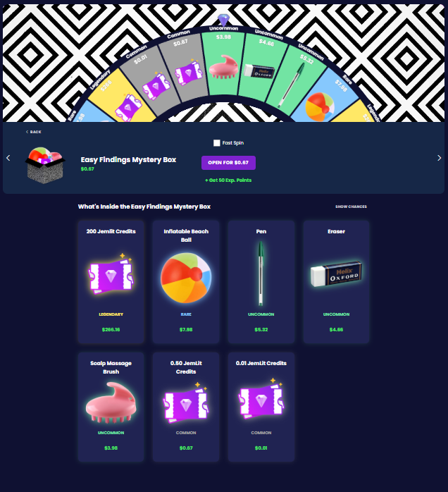
Task: Click the Easy Findings Mystery Box image
Action: (x=45, y=165)
